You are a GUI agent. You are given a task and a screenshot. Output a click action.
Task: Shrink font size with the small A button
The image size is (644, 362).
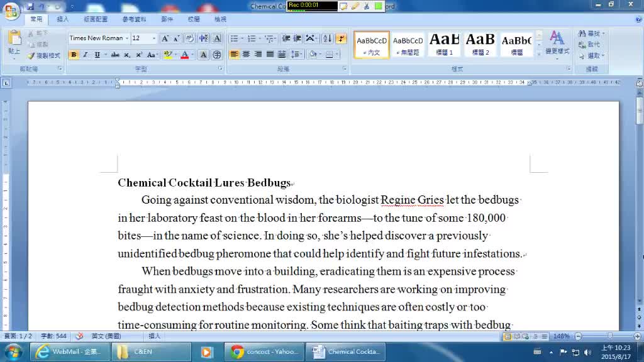click(x=177, y=38)
